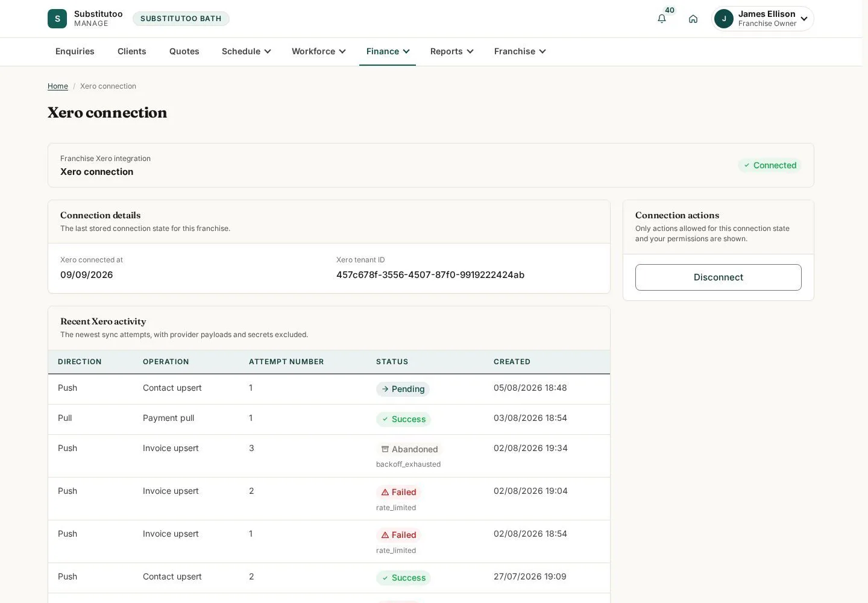868x603 pixels.
Task: Click the connected date 09/09/2026
Action: [87, 275]
